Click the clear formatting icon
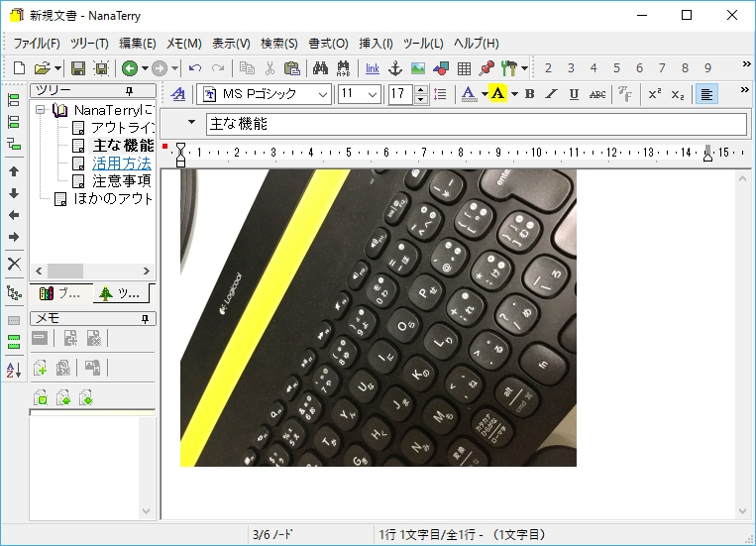 [x=625, y=93]
